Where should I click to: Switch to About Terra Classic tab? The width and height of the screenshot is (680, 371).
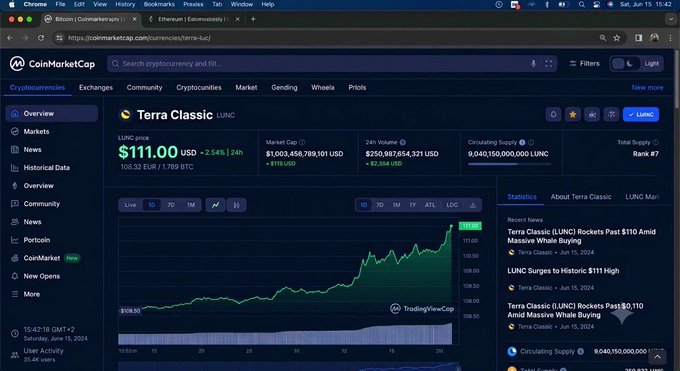pyautogui.click(x=581, y=197)
